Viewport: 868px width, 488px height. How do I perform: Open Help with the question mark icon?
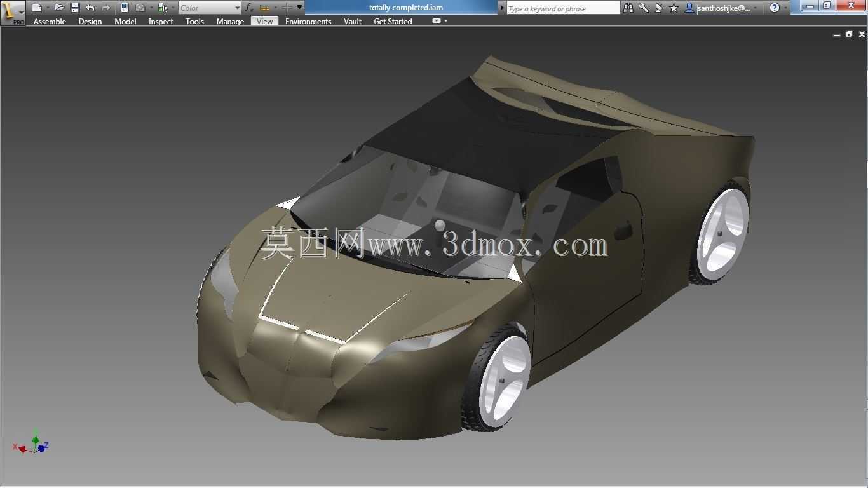(x=774, y=8)
